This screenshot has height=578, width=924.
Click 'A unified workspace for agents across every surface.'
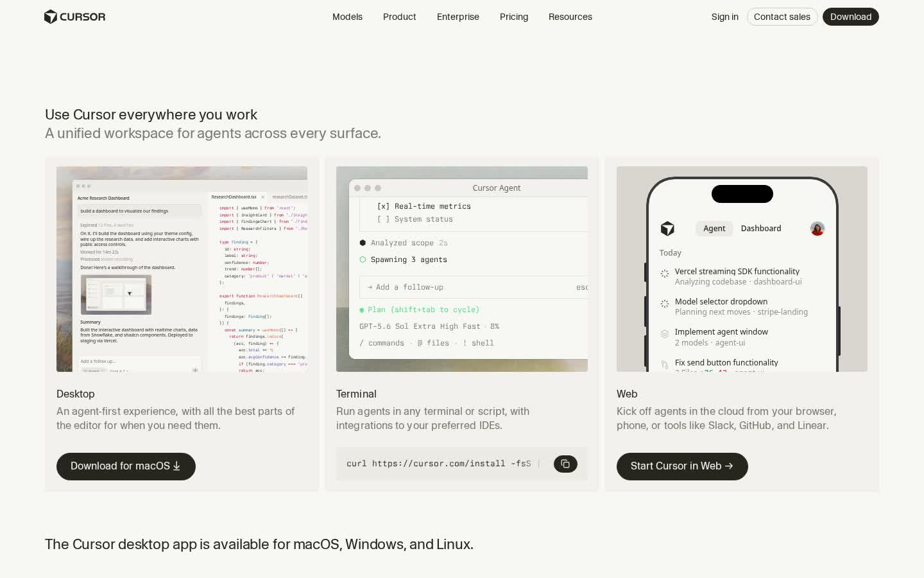pyautogui.click(x=213, y=134)
